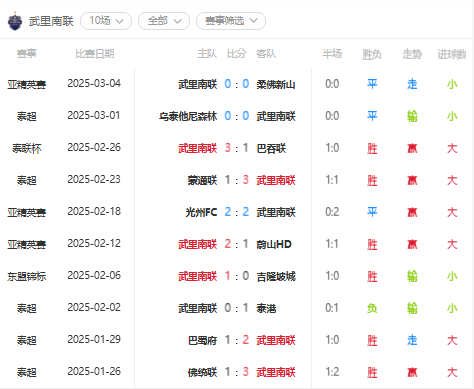The width and height of the screenshot is (474, 389).
Task: Expand the 赛事筛选 dropdown
Action: [231, 21]
